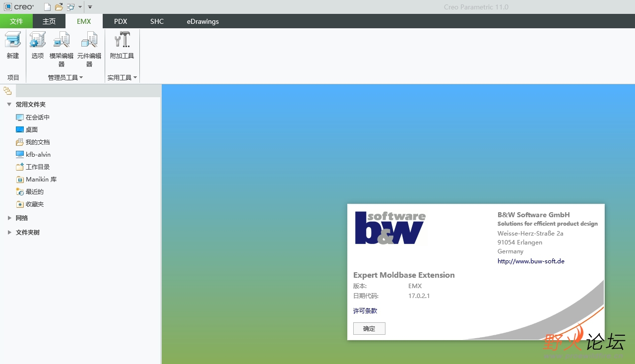Screen dimensions: 635x364
Task: Click the b&w software logo image
Action: pos(390,228)
